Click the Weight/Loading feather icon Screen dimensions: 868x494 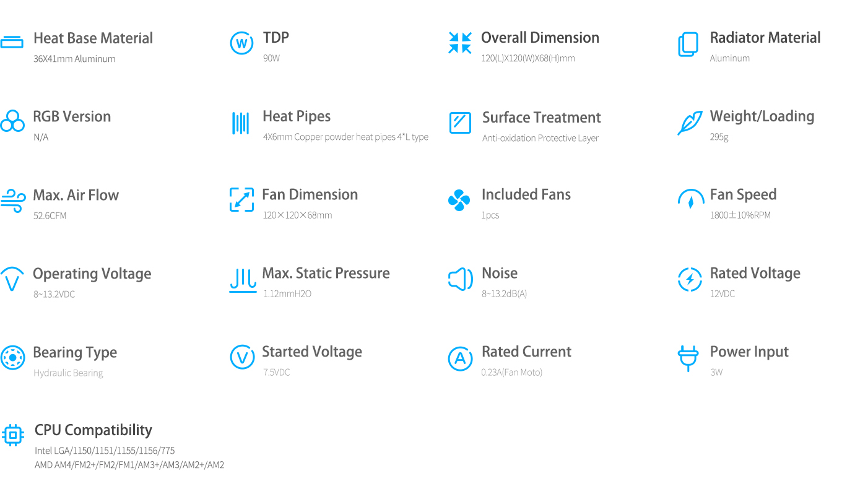tap(690, 123)
